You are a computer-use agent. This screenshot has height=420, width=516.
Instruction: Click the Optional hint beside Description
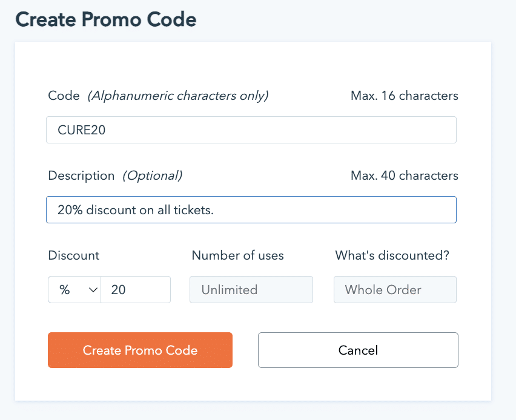coord(152,176)
